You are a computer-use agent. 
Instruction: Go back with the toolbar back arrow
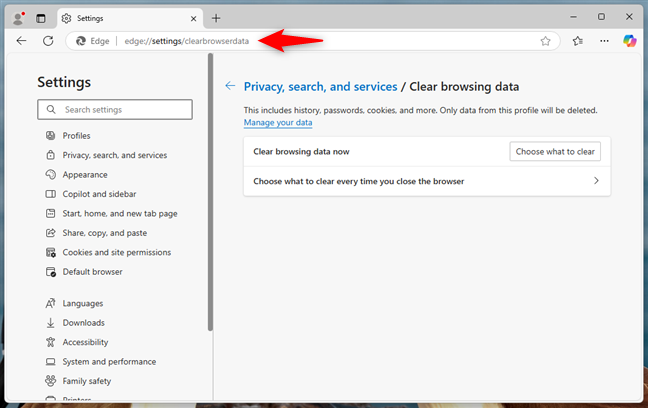21,41
